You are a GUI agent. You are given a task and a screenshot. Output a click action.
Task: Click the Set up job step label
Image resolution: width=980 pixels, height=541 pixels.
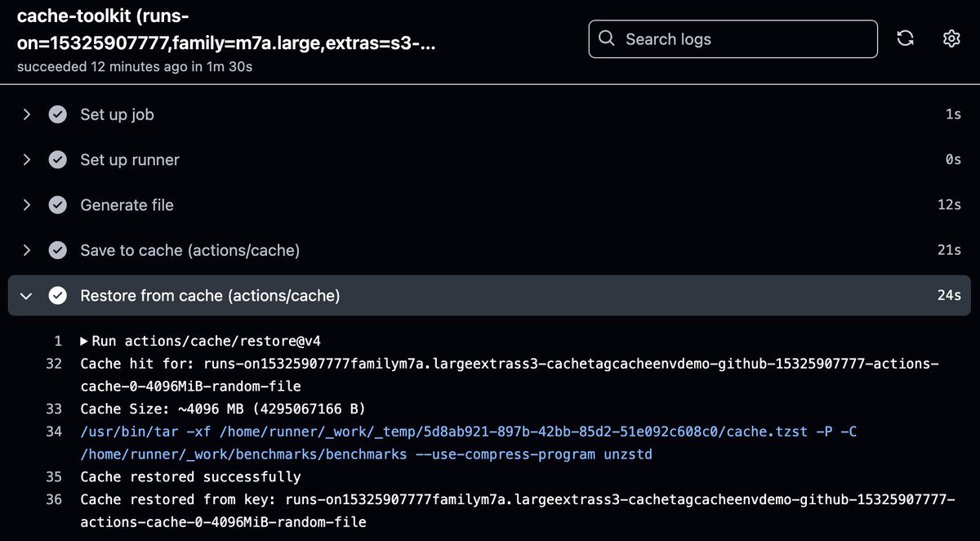click(117, 114)
